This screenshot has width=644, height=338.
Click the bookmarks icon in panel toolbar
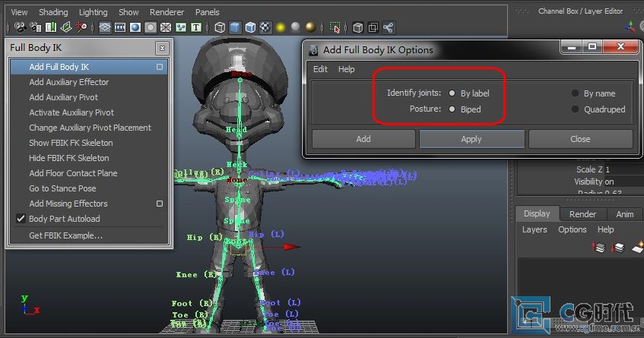pos(51,27)
